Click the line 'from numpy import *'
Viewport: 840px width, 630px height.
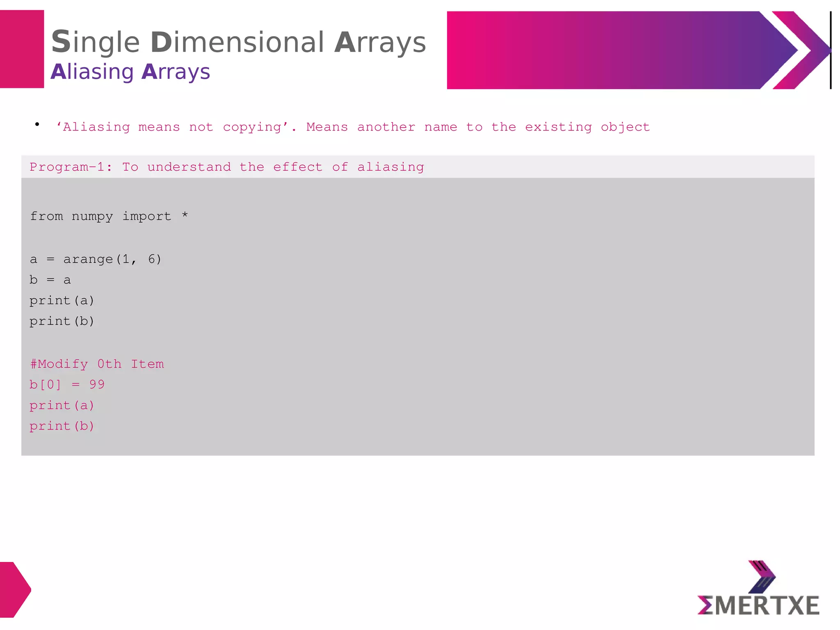(x=109, y=216)
